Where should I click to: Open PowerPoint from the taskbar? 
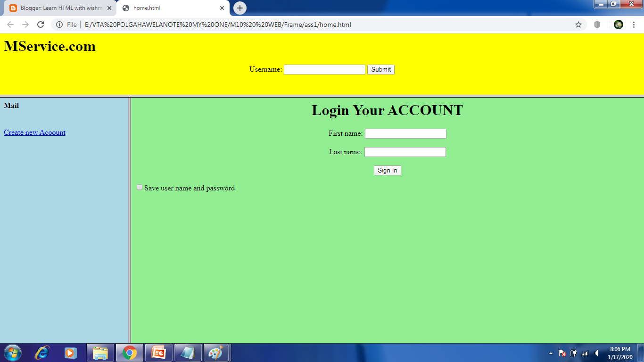point(159,353)
